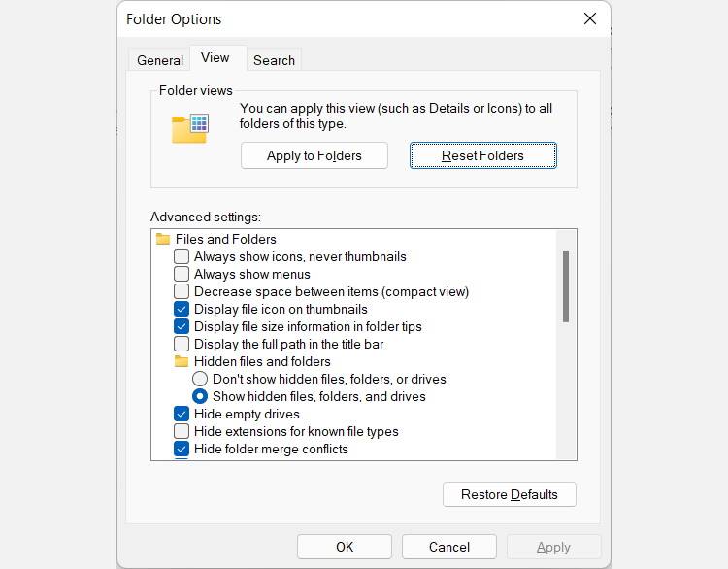
Task: Check Hide extensions for known file types
Action: tap(182, 431)
